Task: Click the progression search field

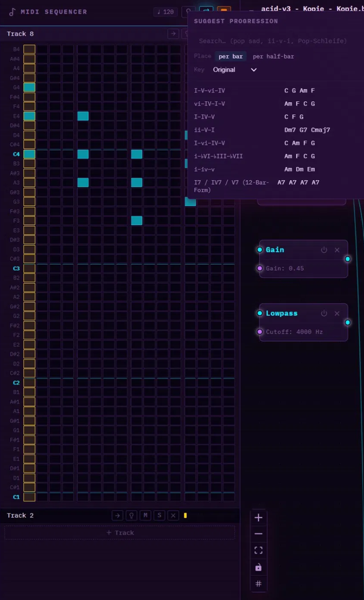Action: (276, 41)
